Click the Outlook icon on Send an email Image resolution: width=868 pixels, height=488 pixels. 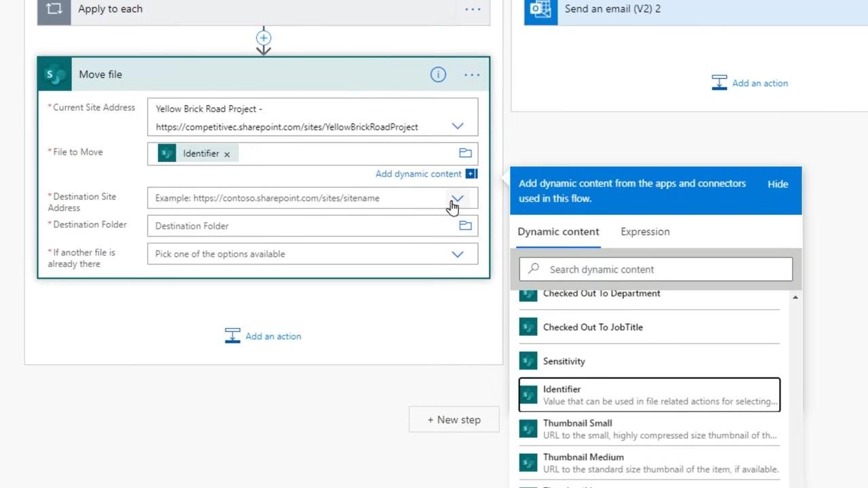(541, 9)
